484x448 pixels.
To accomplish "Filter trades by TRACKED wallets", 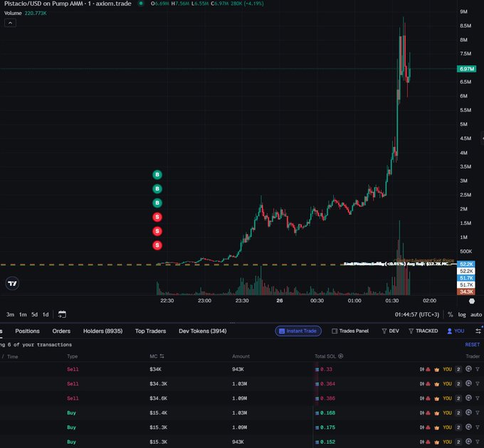I will [423, 331].
